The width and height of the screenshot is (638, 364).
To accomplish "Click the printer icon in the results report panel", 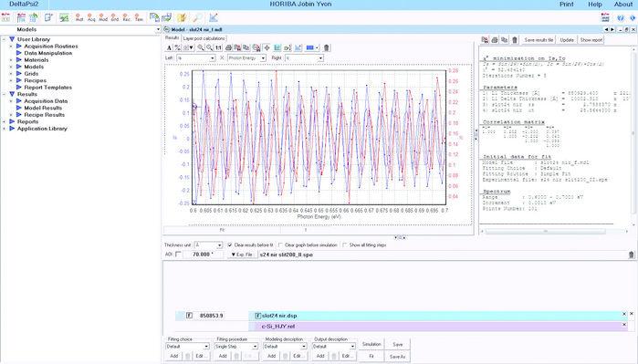I will coord(495,40).
